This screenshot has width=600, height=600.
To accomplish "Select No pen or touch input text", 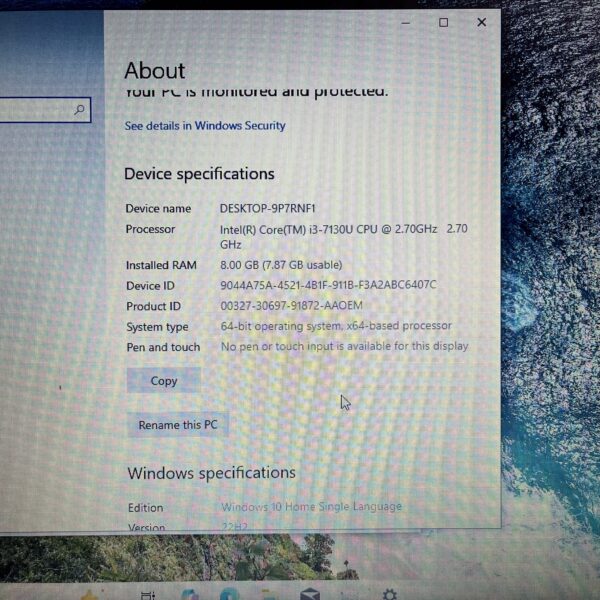I will pyautogui.click(x=344, y=346).
